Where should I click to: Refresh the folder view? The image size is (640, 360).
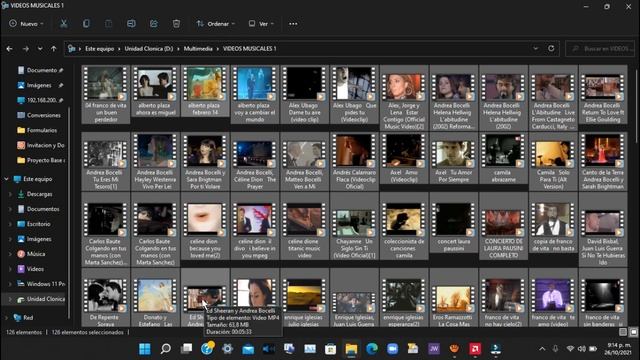(x=551, y=49)
